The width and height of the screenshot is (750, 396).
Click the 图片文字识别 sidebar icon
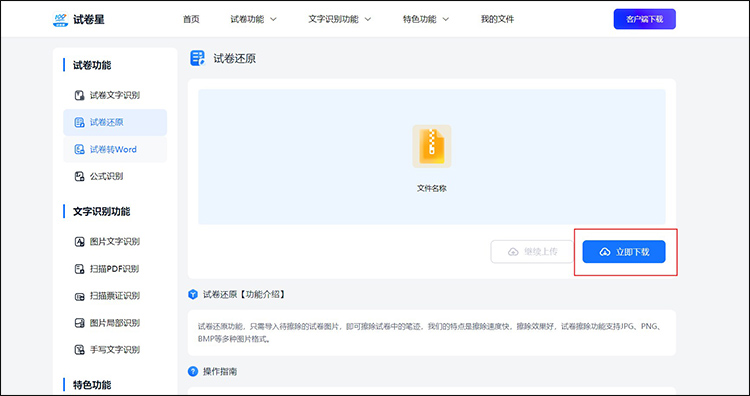pos(79,242)
